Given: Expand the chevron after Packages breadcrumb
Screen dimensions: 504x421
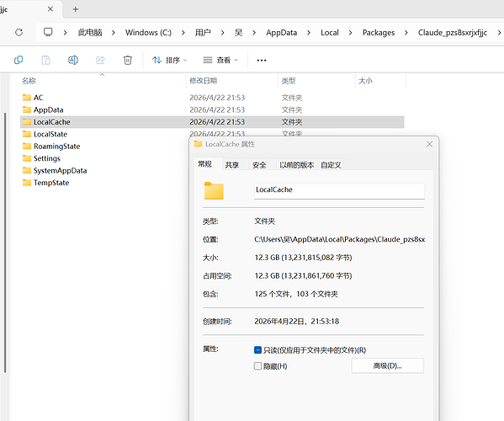Looking at the screenshot, I should tap(406, 33).
